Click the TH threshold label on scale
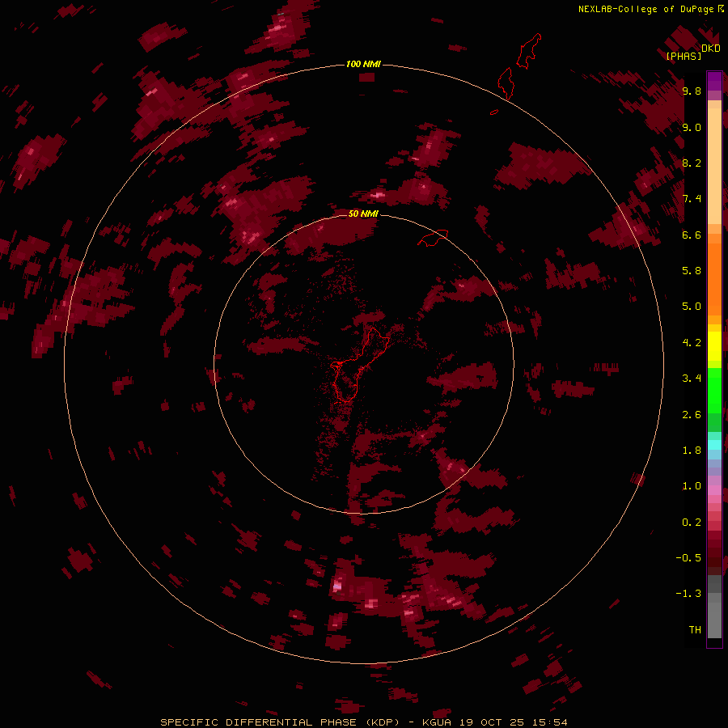Viewport: 728px width, 728px height. (x=695, y=629)
